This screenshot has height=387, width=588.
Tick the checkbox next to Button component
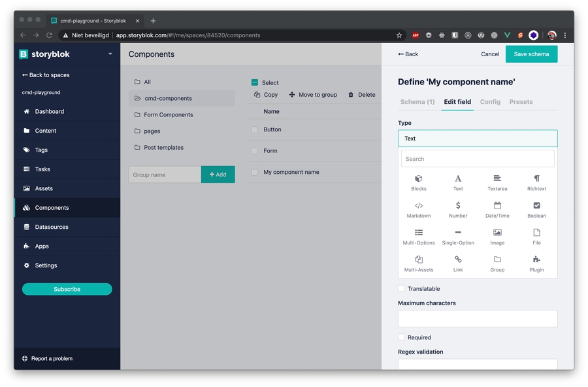click(x=255, y=130)
